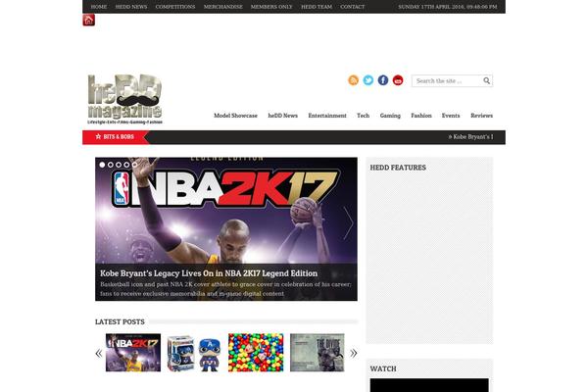588x392 pixels.
Task: Open the RSS feed icon
Action: tap(353, 80)
